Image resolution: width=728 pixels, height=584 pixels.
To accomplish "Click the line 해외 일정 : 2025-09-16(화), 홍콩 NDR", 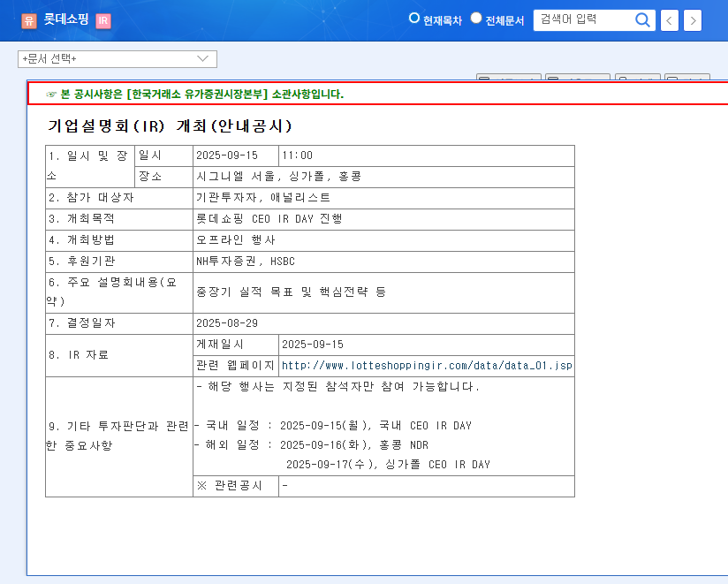I will (x=312, y=445).
